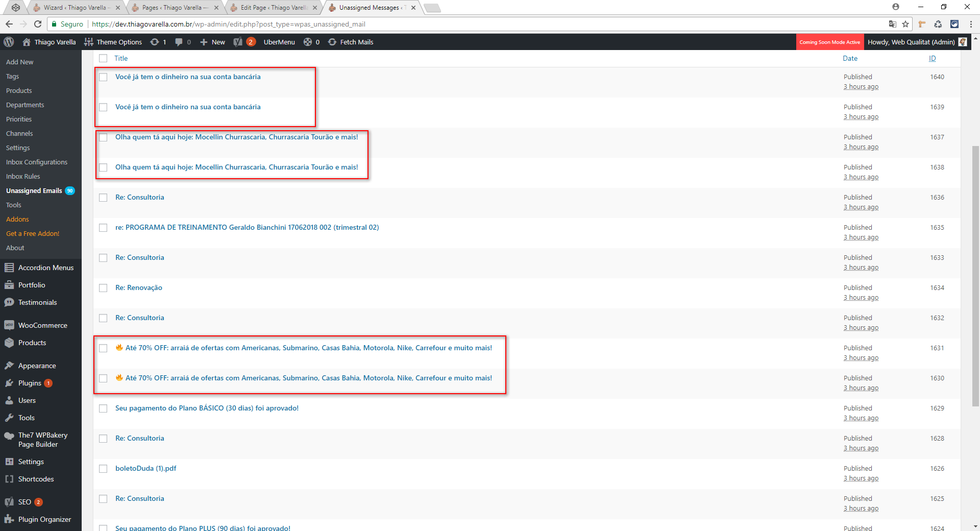The image size is (980, 531).
Task: Open Unassigned Emails in sidebar menu
Action: click(34, 190)
